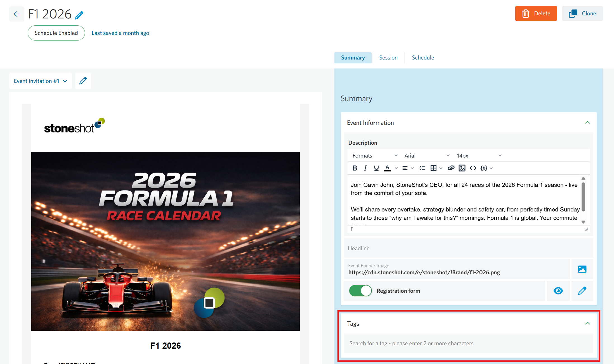The image size is (614, 364).
Task: Click the F1 race calendar banner image
Action: pos(166,241)
